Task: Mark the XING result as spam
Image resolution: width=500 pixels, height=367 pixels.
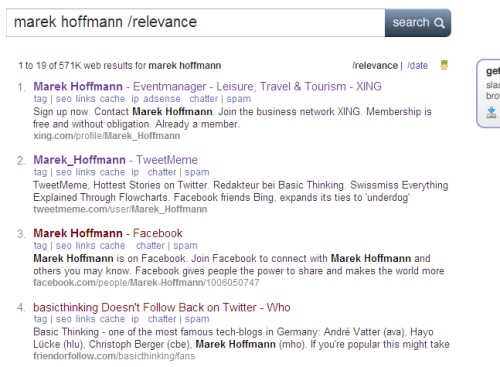Action: pyautogui.click(x=239, y=99)
